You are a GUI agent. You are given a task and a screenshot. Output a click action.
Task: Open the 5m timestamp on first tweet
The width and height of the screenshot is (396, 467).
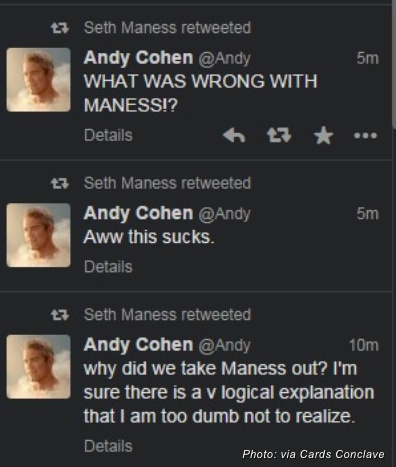[x=368, y=59]
